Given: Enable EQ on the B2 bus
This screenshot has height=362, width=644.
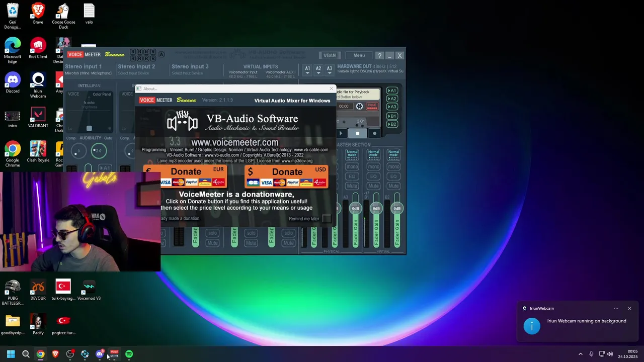Looking at the screenshot, I should click(x=394, y=176).
